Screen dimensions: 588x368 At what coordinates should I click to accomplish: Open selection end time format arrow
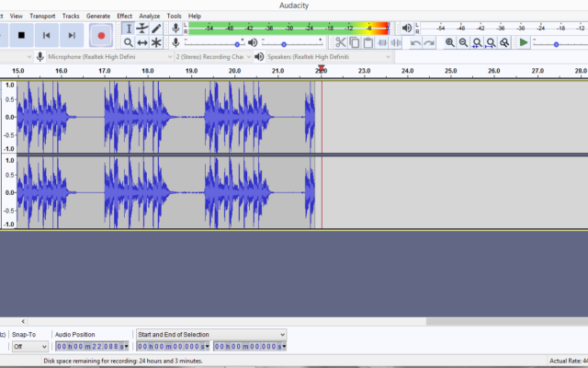point(284,346)
